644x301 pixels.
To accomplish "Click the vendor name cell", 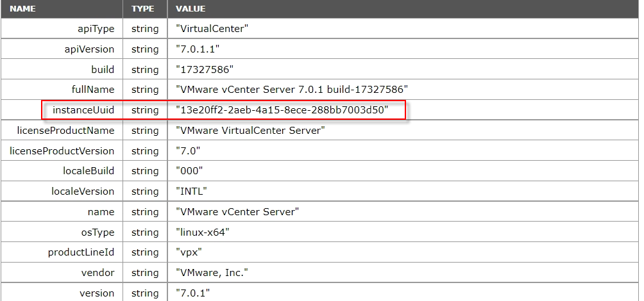I will coord(62,273).
